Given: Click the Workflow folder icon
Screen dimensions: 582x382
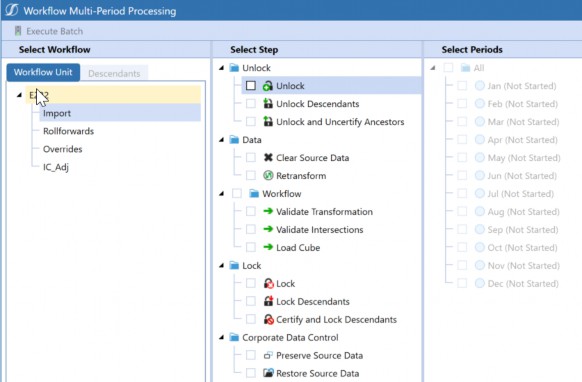Looking at the screenshot, I should [254, 193].
